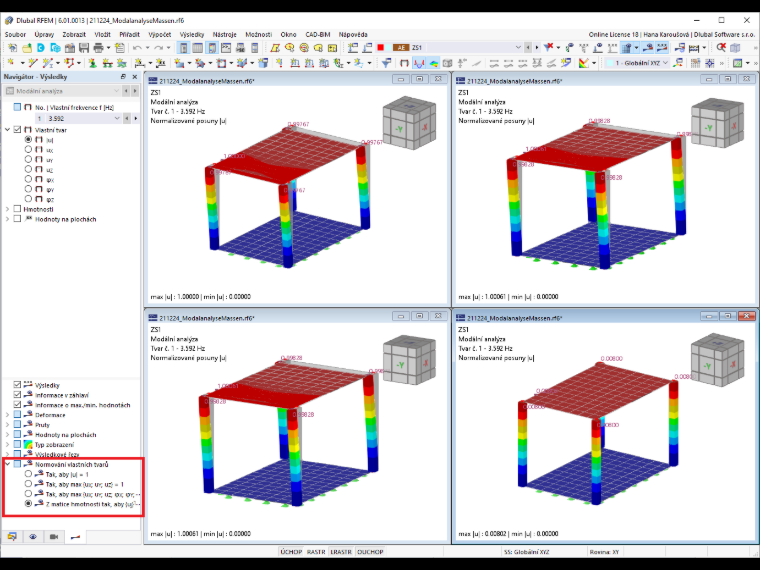Click the light blue coordinate system swatch
760x570 pixels.
click(x=609, y=63)
